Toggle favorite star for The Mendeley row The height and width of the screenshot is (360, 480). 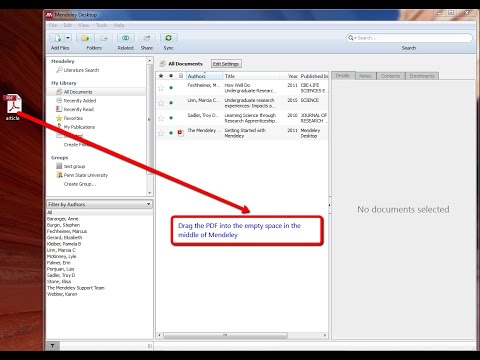(161, 133)
